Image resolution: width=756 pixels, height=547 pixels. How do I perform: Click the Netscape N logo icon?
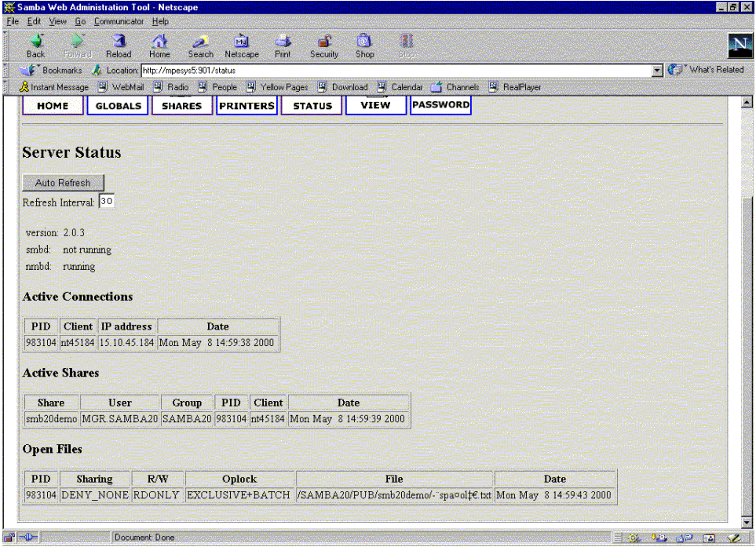tap(740, 46)
